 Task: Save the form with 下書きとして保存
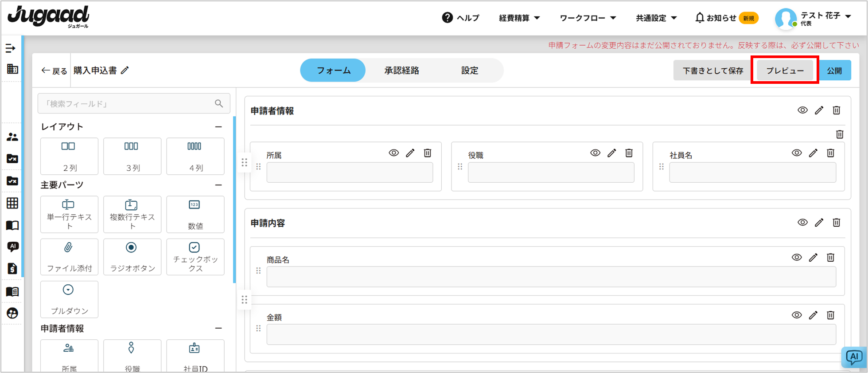tap(712, 71)
